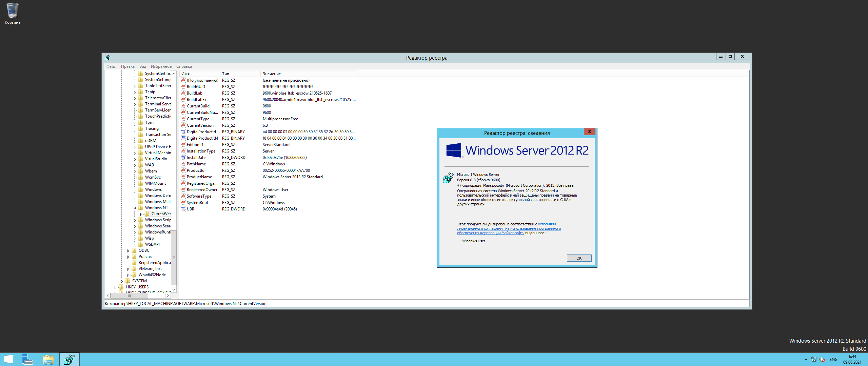This screenshot has width=868, height=366.
Task: Click the Windows Start button
Action: pyautogui.click(x=8, y=359)
